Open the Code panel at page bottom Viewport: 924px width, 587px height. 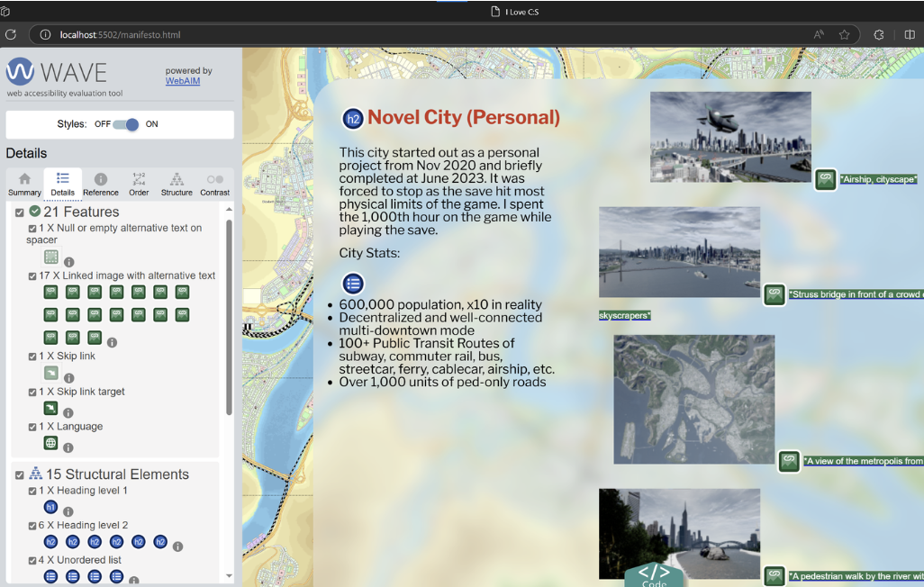point(654,574)
